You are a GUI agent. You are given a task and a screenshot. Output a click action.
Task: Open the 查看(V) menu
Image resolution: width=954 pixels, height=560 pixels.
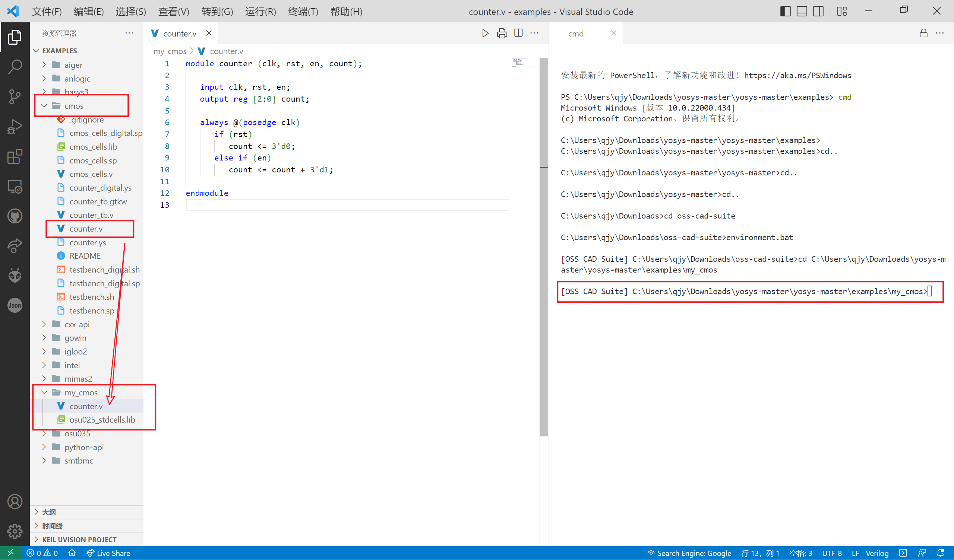(174, 11)
